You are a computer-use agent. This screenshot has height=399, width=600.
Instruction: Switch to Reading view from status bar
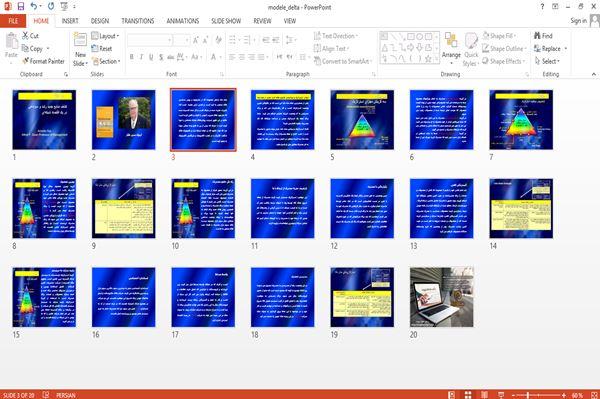[484, 395]
